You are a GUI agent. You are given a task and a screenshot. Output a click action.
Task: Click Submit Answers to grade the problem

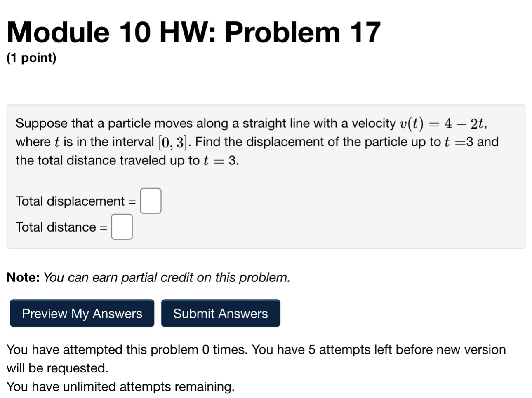221,313
